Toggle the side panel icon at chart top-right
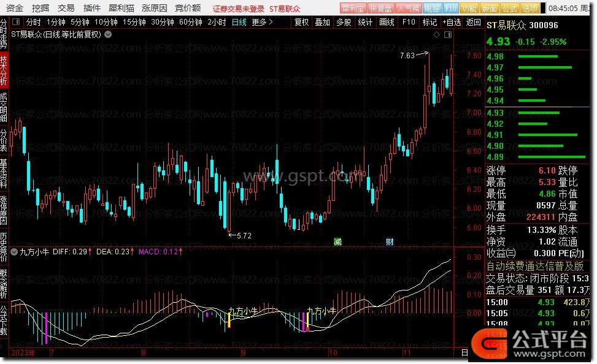 448,34
